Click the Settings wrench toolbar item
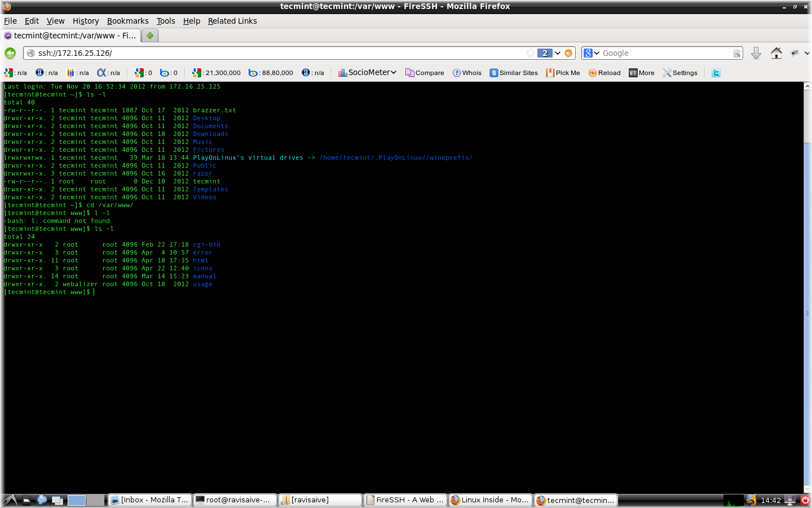812x508 pixels. pyautogui.click(x=680, y=73)
